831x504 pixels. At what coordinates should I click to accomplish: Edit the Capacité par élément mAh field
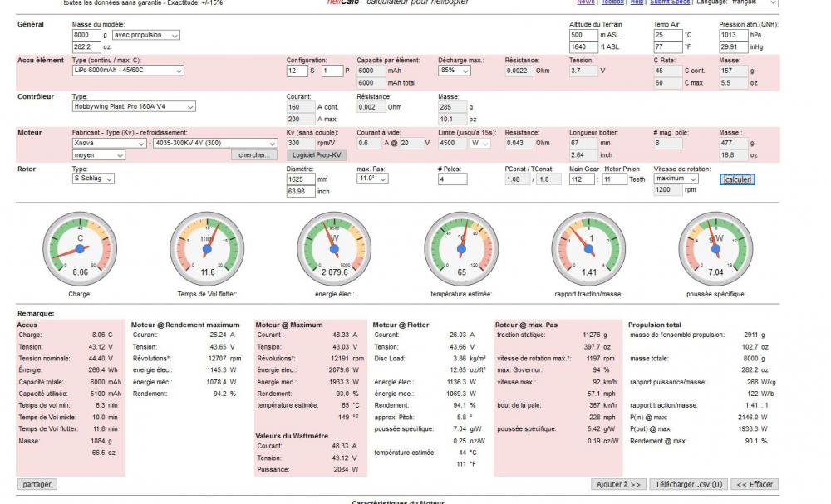371,71
